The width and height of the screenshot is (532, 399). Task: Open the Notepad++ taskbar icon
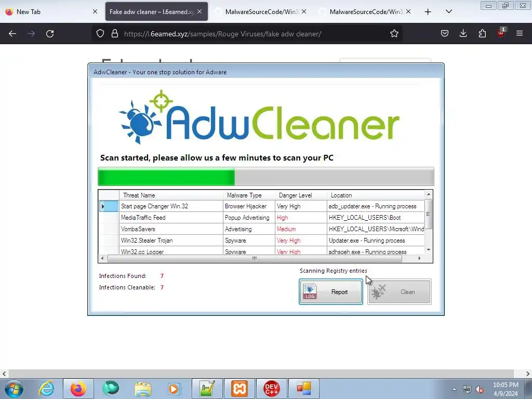tap(207, 389)
